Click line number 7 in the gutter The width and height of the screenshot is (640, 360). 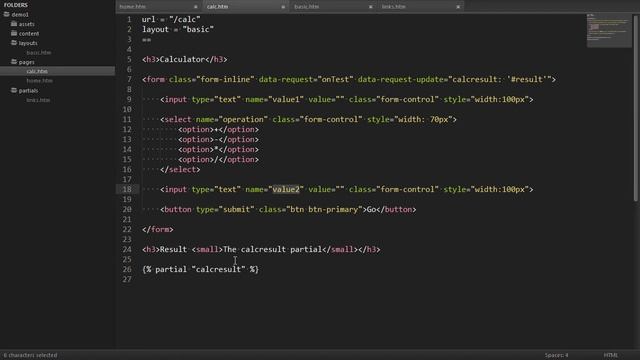click(129, 79)
